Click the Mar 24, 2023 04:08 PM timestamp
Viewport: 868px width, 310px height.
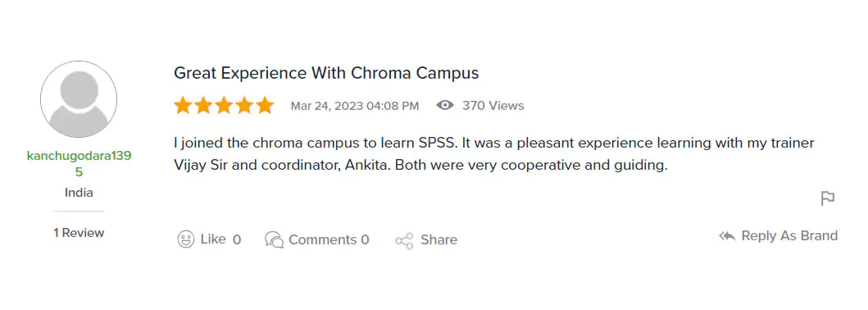pos(355,106)
